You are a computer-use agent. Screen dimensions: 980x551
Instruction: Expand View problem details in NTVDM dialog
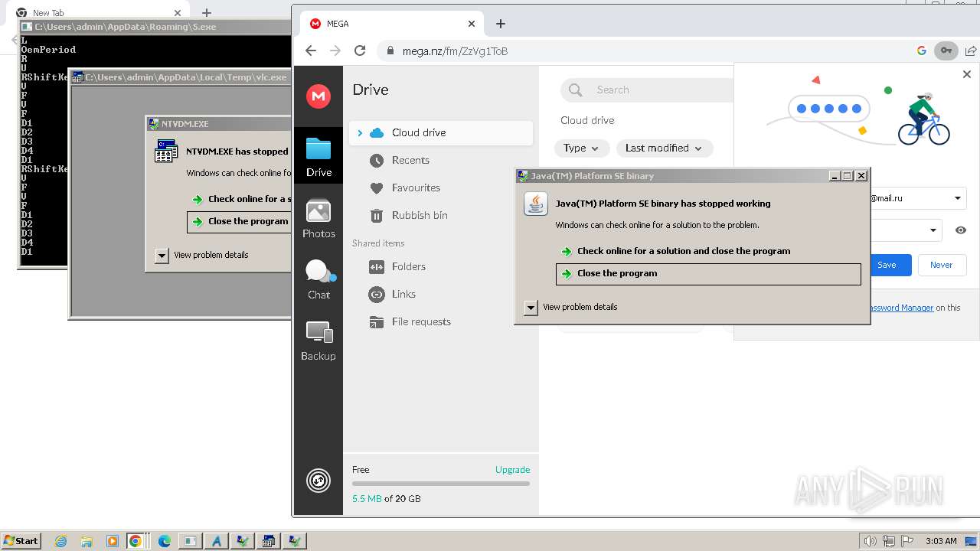[x=162, y=255]
